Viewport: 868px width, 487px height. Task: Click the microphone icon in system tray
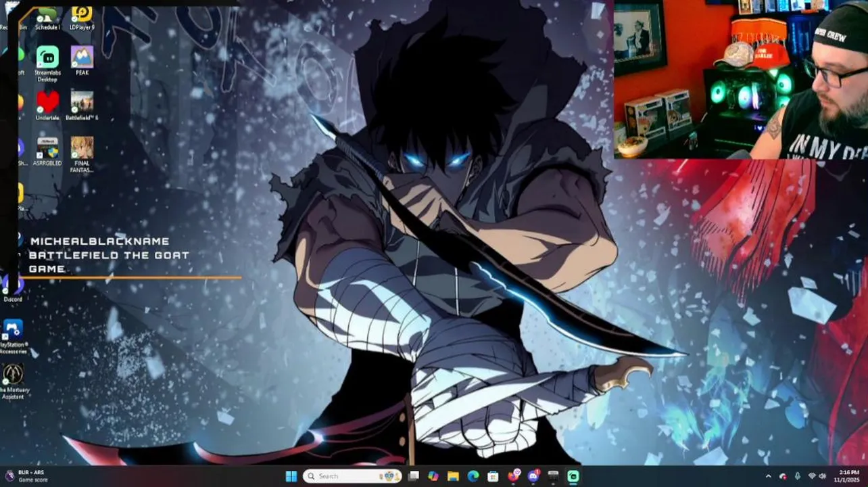pos(798,476)
